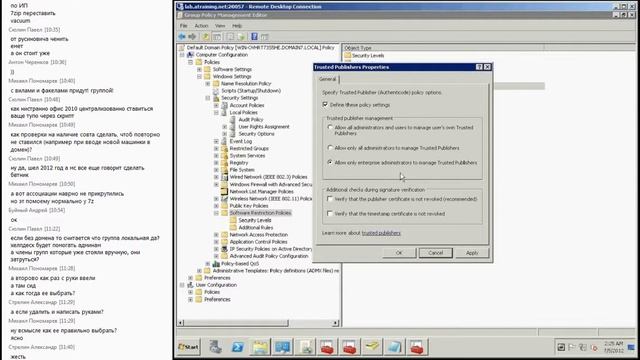Viewport: 640px width, 360px height.
Task: Click the Show Desktop button at taskbar end
Action: 631,347
